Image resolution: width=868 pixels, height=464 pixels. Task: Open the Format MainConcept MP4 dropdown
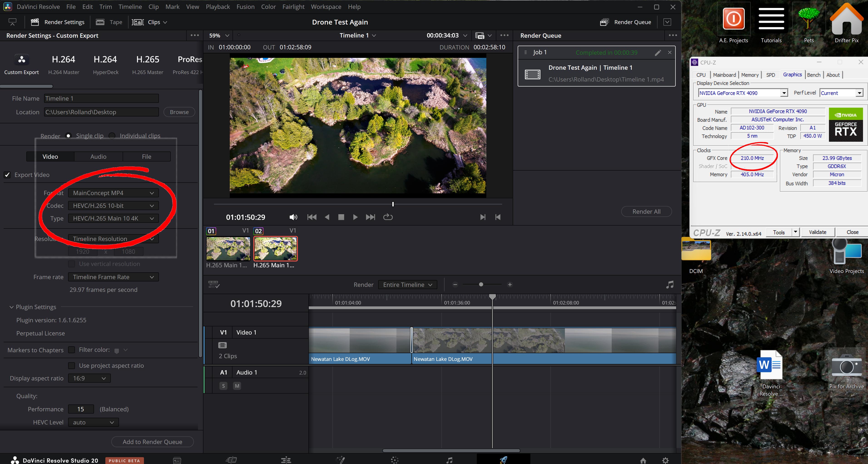click(113, 193)
